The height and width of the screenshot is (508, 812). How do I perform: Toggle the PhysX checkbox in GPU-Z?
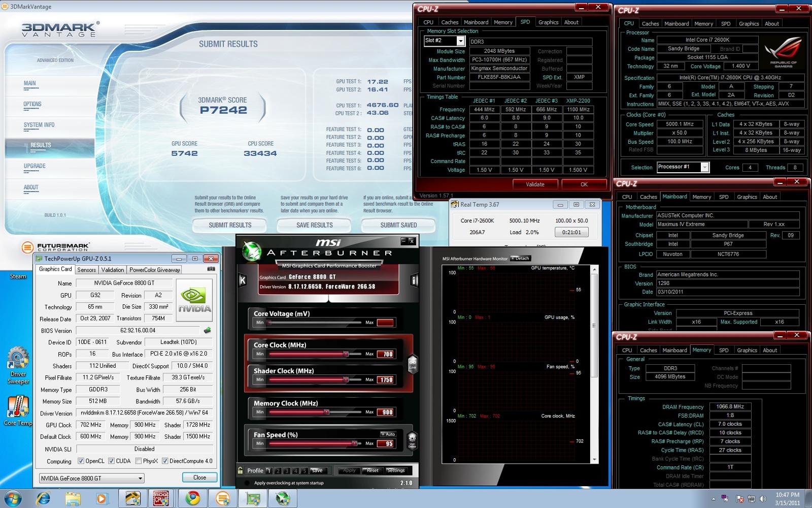[139, 461]
